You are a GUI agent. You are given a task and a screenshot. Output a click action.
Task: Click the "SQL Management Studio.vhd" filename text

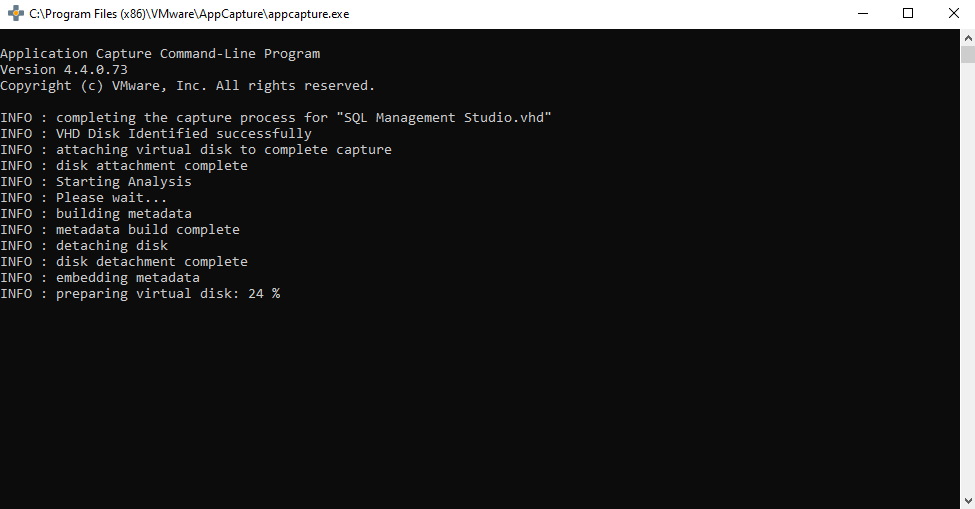click(448, 117)
